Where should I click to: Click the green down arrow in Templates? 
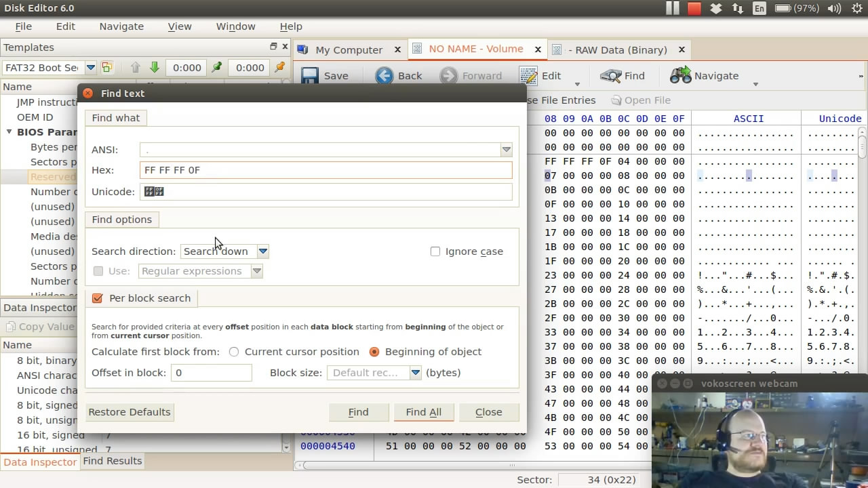pyautogui.click(x=155, y=67)
